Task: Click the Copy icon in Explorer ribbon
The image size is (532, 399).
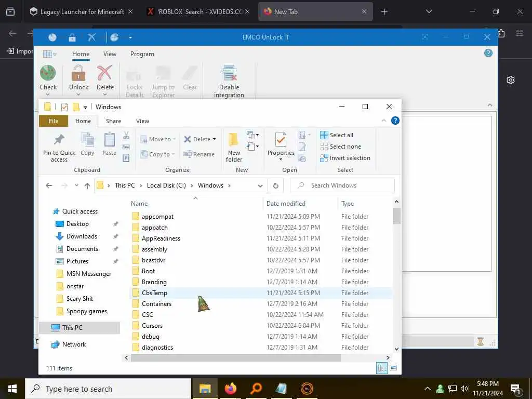Action: (87, 139)
